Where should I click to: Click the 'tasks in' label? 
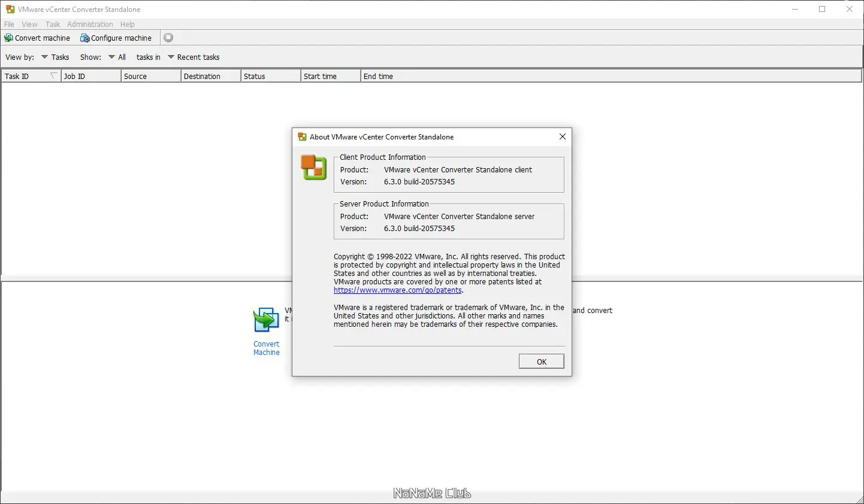tap(148, 57)
